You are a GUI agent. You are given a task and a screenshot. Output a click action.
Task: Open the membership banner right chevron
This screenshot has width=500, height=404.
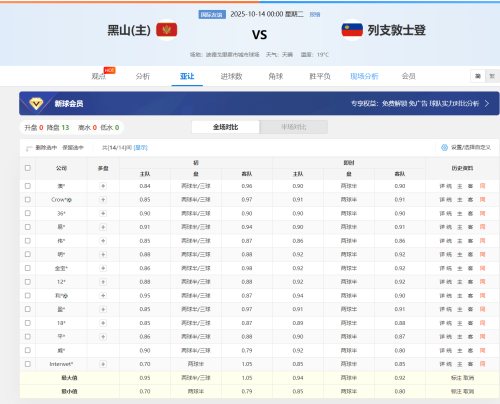487,104
